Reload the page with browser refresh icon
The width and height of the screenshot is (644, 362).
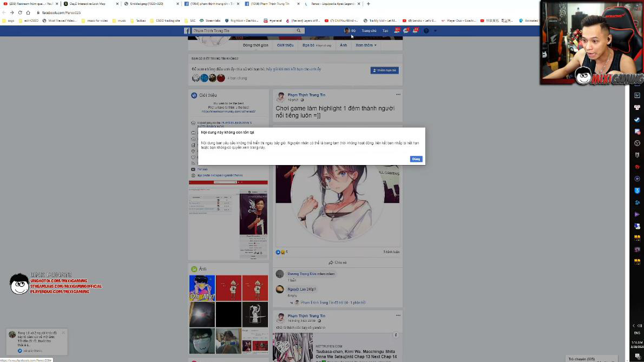tap(20, 12)
